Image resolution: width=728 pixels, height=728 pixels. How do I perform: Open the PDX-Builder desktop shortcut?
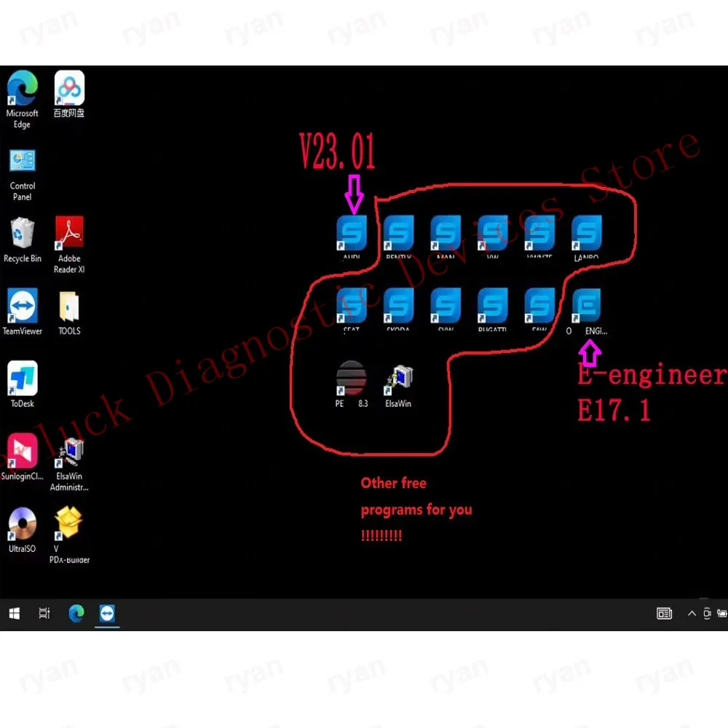pyautogui.click(x=69, y=535)
